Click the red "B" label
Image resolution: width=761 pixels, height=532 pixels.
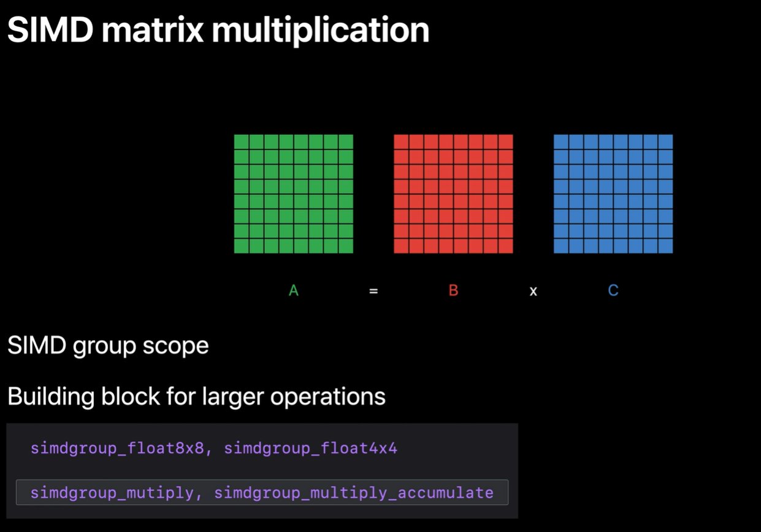[x=453, y=291]
